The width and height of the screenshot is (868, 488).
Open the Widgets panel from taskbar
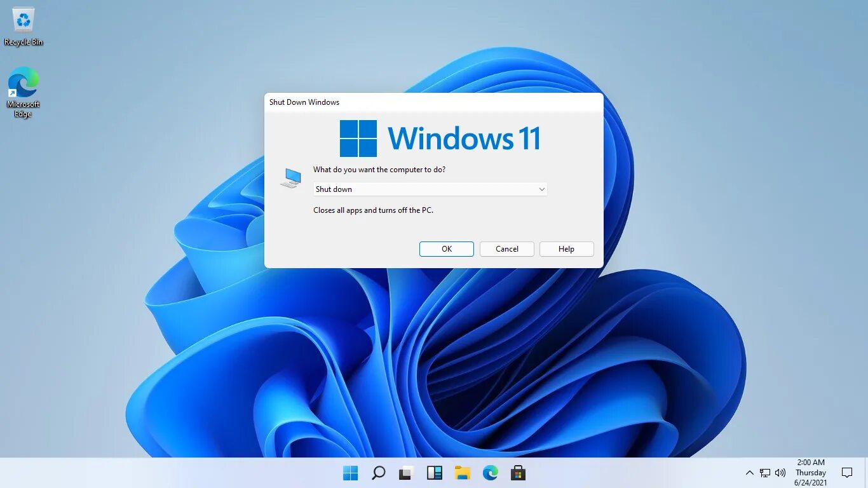(x=435, y=473)
